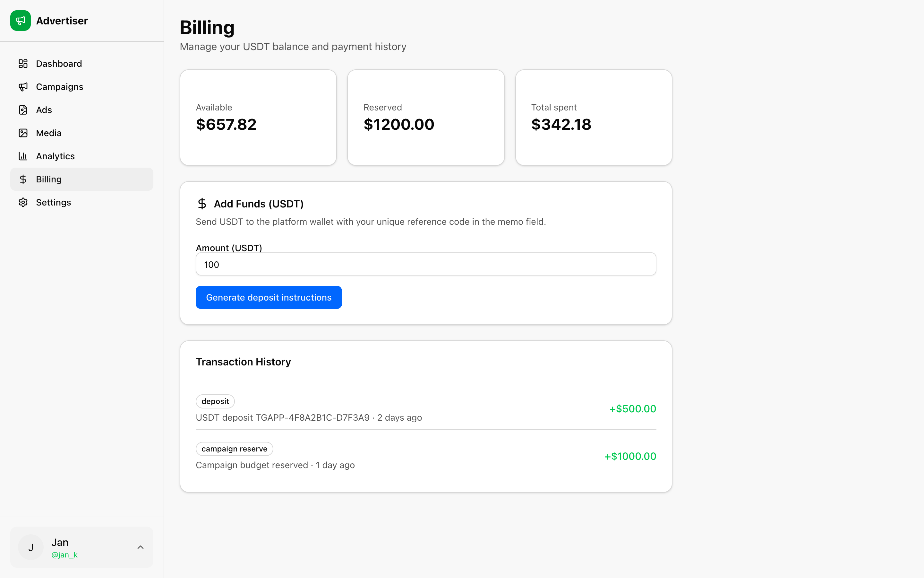Open the Ads section
The image size is (924, 578).
click(x=82, y=110)
